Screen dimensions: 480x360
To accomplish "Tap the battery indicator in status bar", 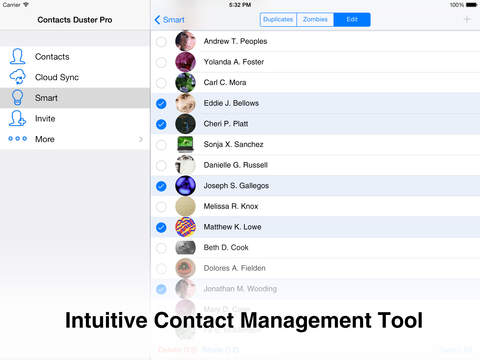I will [x=471, y=5].
